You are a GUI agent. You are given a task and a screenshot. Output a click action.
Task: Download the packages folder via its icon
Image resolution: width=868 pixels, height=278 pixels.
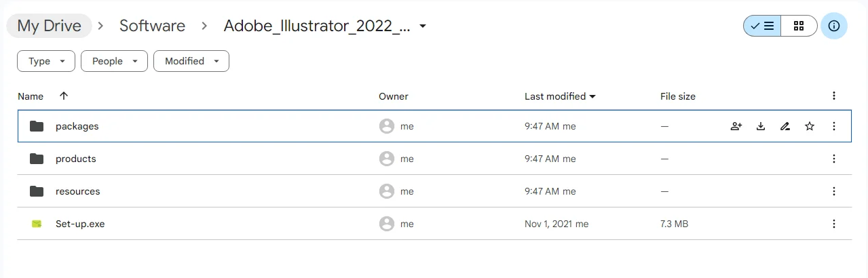pos(761,126)
